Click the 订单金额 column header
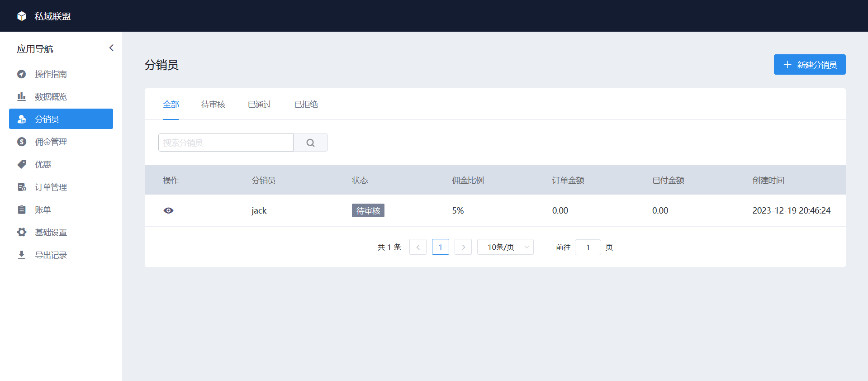 [568, 180]
